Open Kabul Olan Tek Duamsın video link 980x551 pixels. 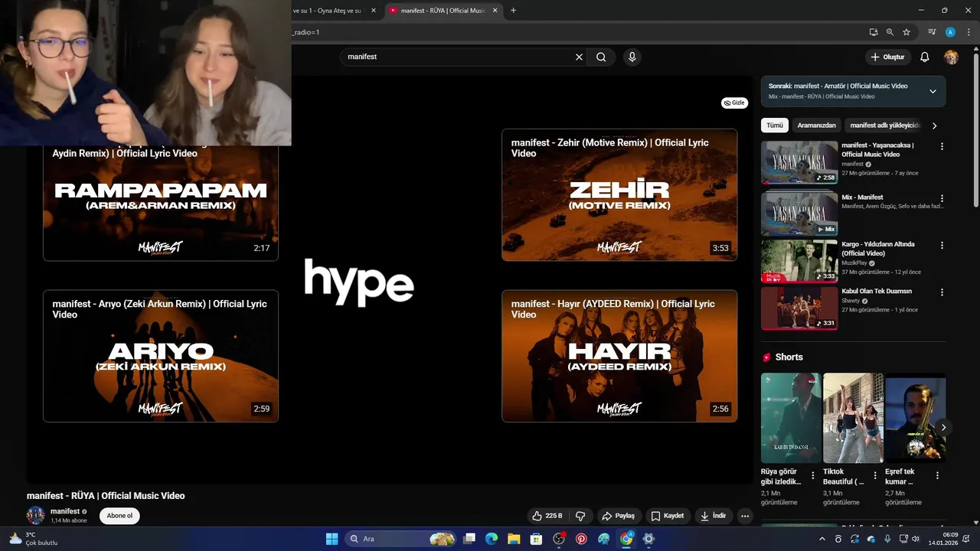(877, 292)
